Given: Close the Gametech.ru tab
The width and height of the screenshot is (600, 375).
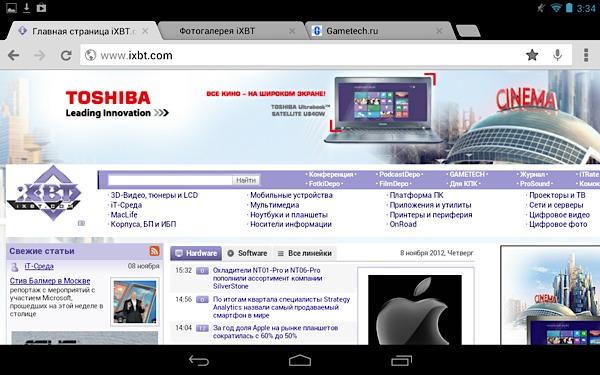Looking at the screenshot, I should 440,31.
